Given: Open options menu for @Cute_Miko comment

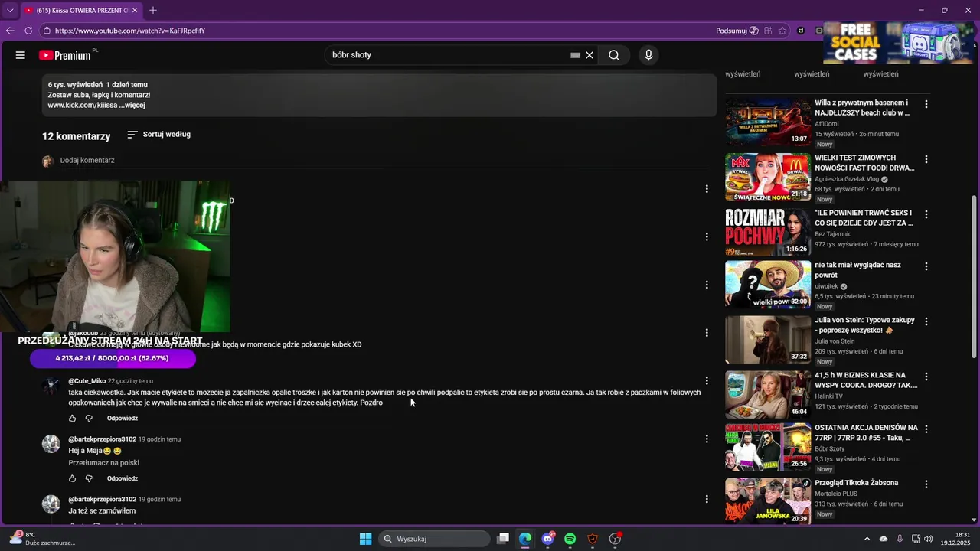Looking at the screenshot, I should pos(707,380).
